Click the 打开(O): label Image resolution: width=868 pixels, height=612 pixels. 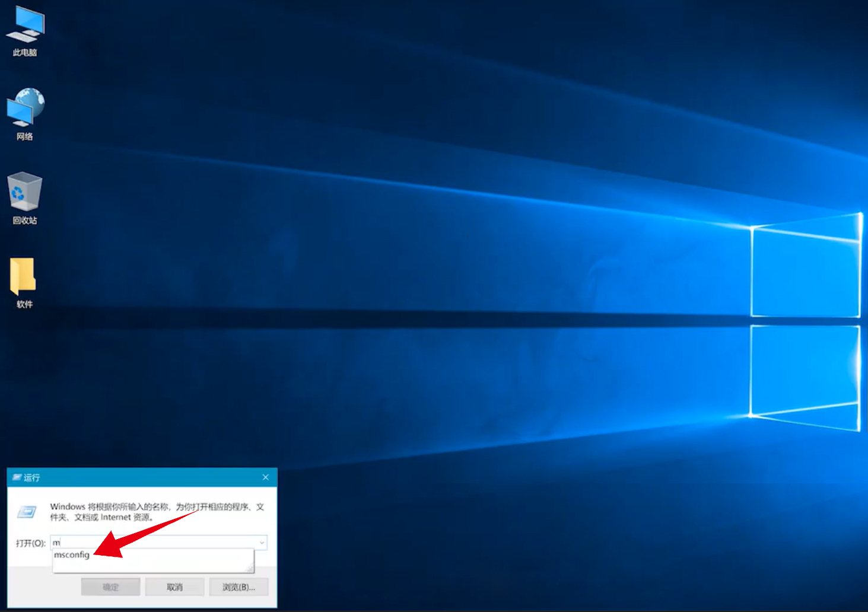(31, 543)
